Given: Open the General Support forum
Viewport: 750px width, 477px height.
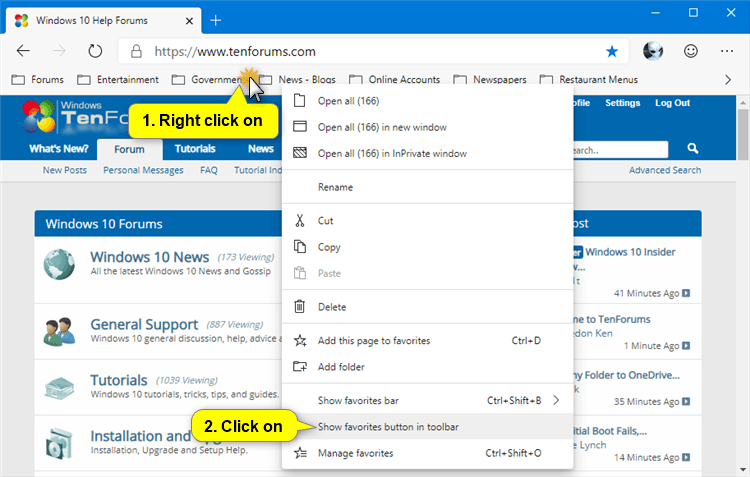Looking at the screenshot, I should click(x=144, y=324).
